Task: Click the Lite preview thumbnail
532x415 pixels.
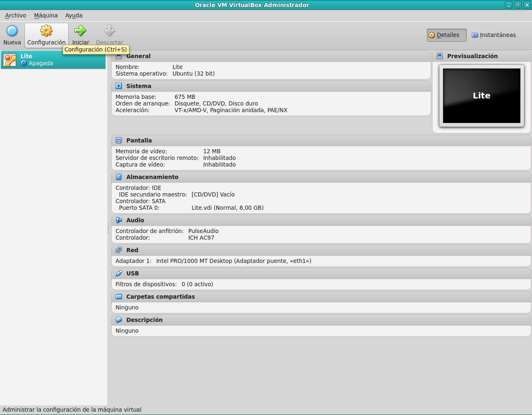Action: pos(482,96)
